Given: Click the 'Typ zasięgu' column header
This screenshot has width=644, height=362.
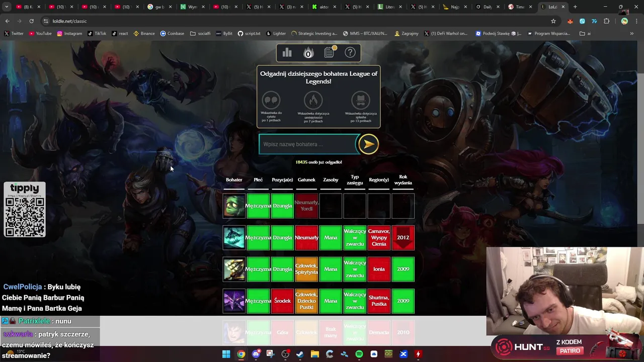Looking at the screenshot, I should (355, 180).
